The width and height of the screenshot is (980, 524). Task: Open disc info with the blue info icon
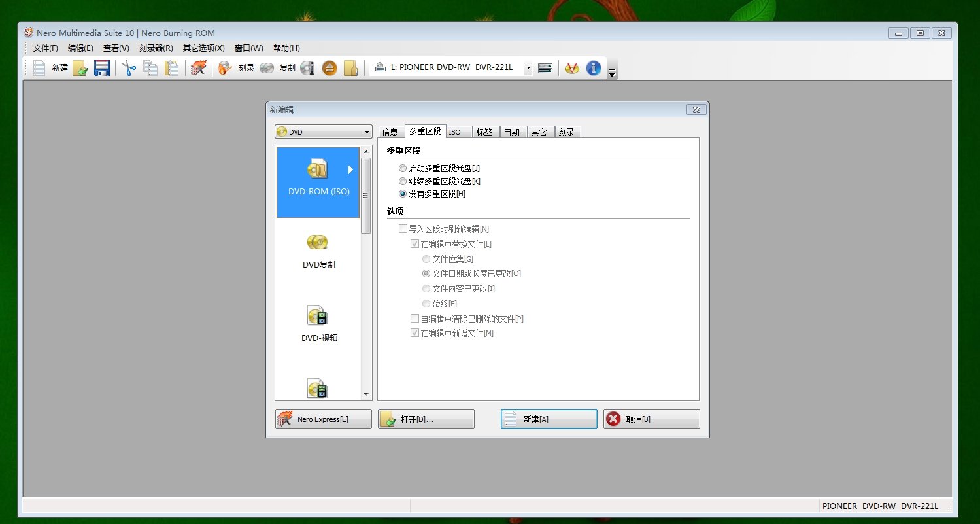(593, 67)
